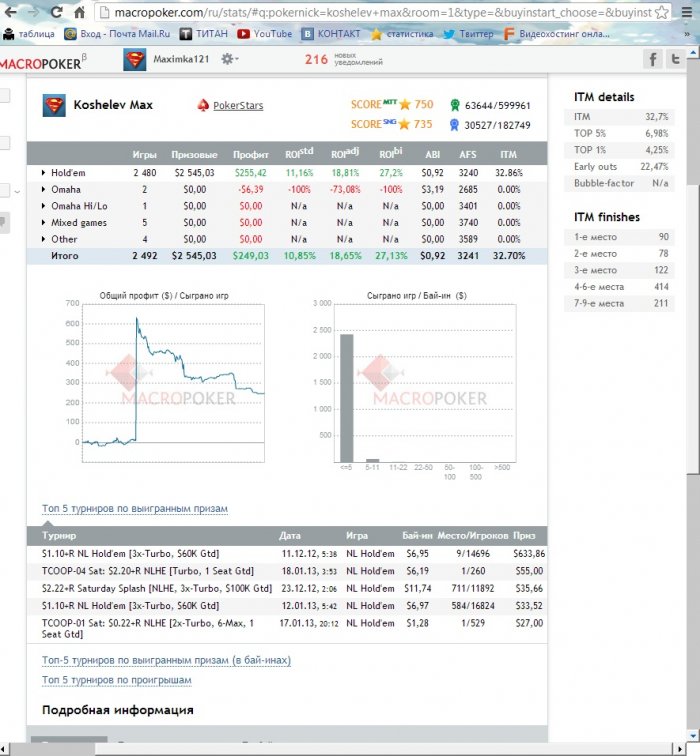Open the settings gear dropdown
The width and height of the screenshot is (700, 756).
click(x=229, y=59)
